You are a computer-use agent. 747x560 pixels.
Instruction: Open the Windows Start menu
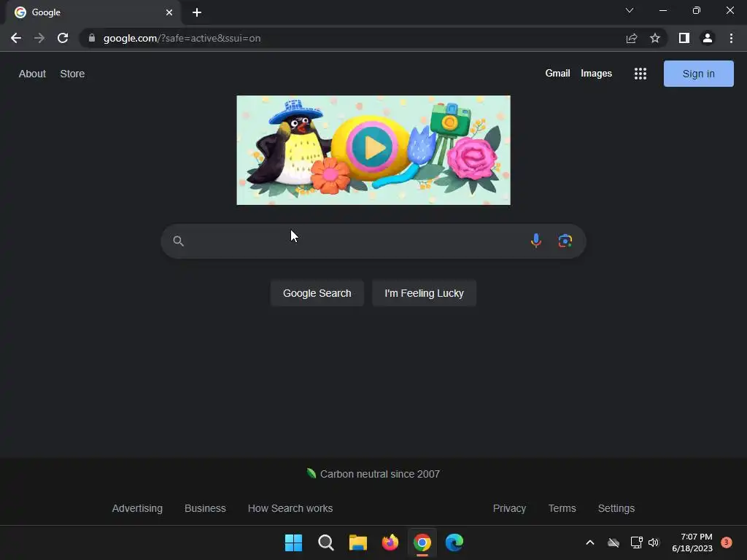click(x=293, y=542)
